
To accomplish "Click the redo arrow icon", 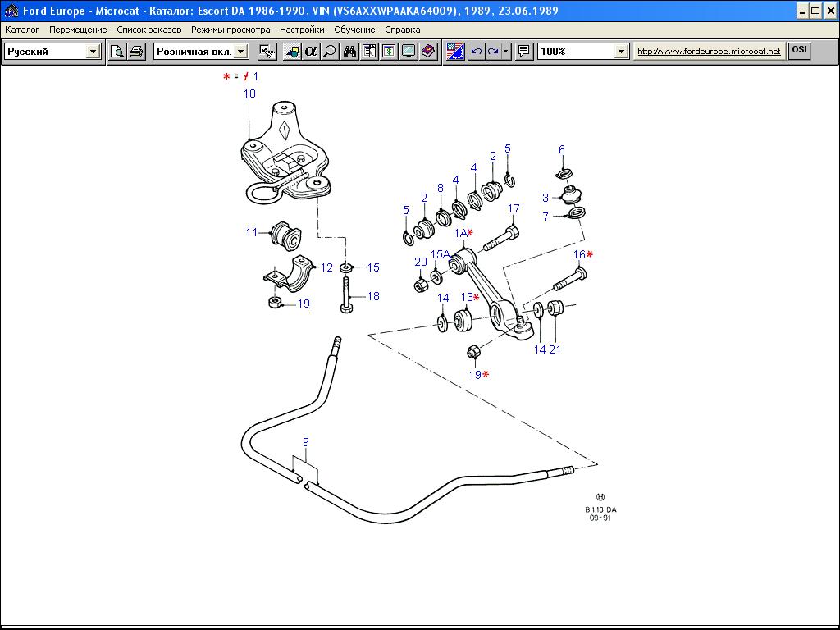I will (x=494, y=52).
